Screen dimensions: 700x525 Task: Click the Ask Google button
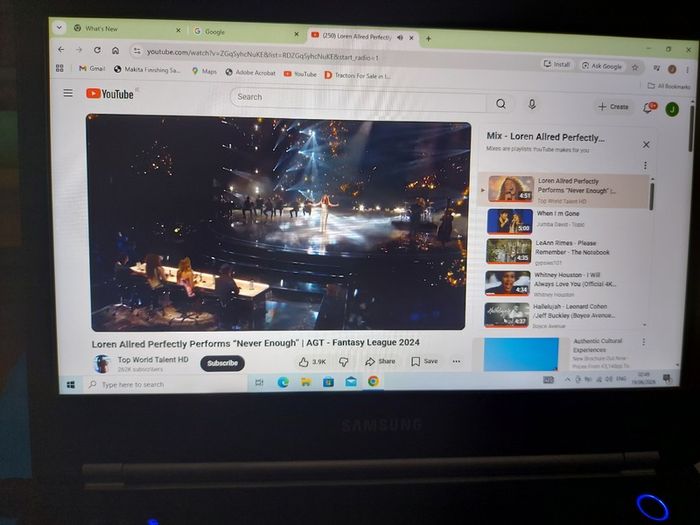(601, 66)
